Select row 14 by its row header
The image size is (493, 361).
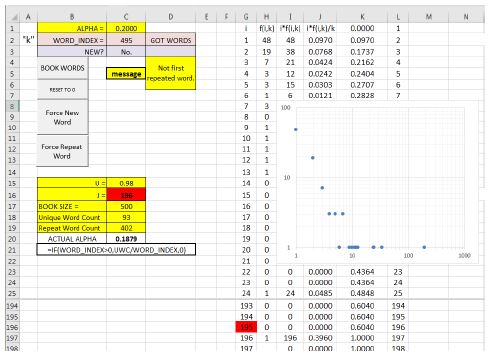(12, 172)
